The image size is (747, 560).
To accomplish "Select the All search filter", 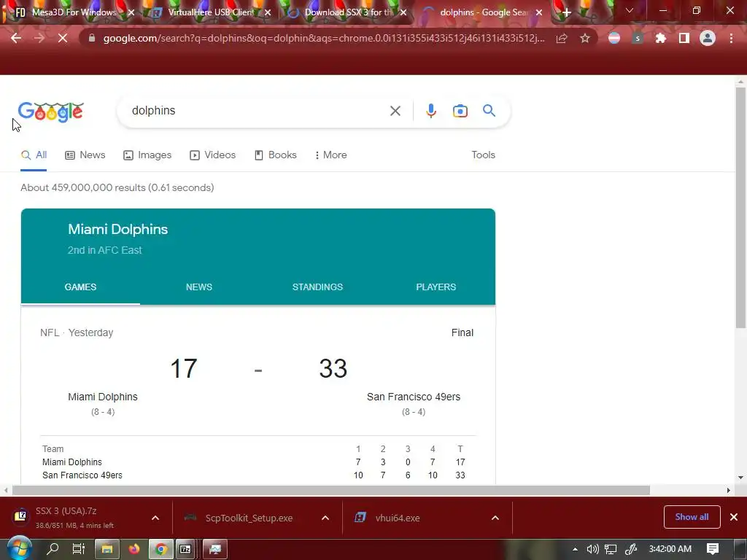I will [x=34, y=155].
